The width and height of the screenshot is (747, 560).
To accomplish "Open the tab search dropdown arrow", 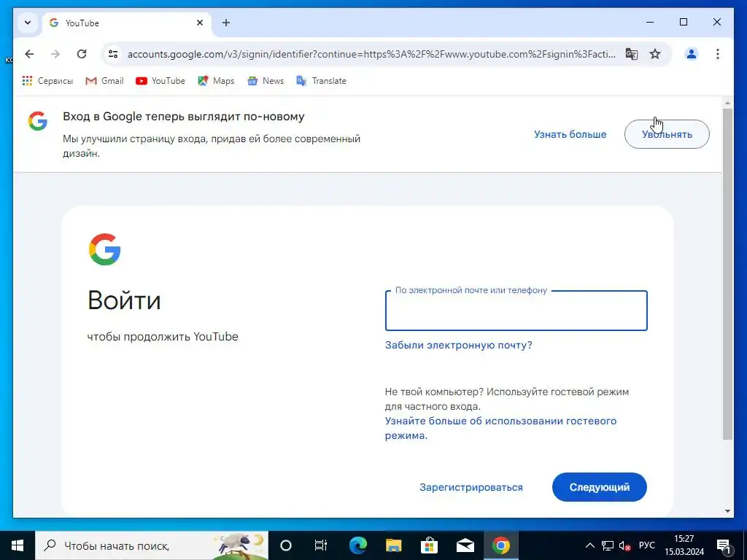I will coord(28,23).
